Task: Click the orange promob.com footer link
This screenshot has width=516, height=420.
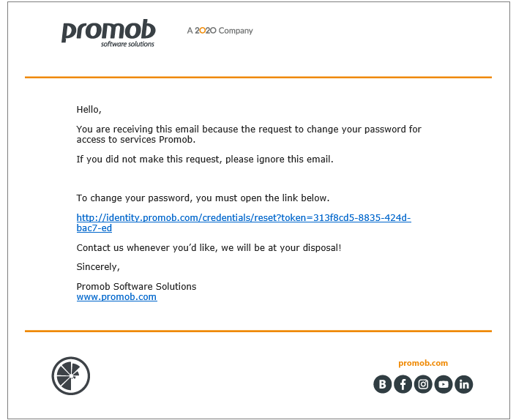Action: (423, 363)
